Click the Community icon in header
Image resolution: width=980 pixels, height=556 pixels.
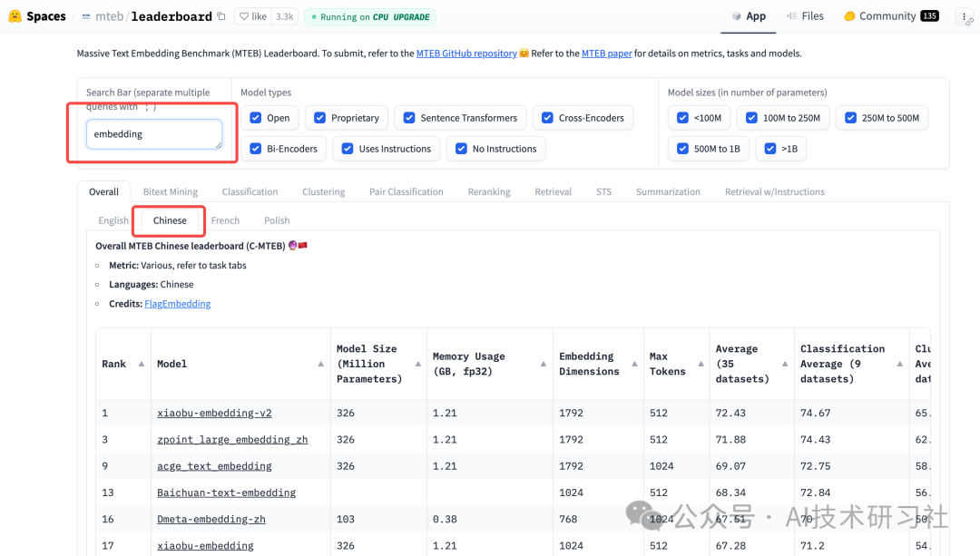pos(849,16)
